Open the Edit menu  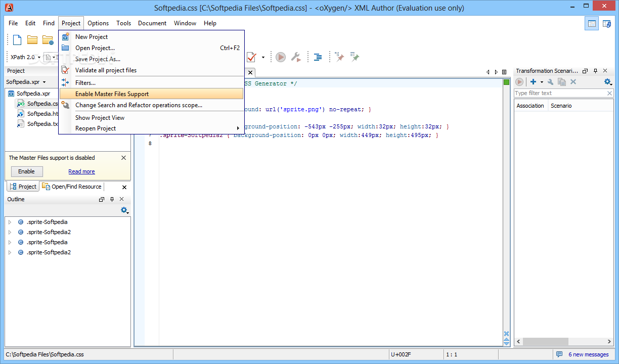30,23
